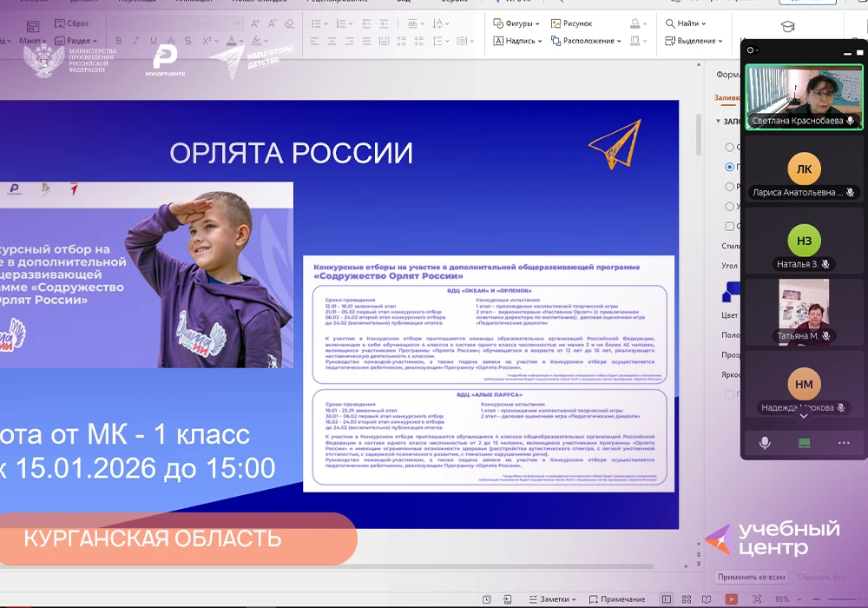Open the three-dots more options in call panel
The image size is (868, 608).
(844, 443)
